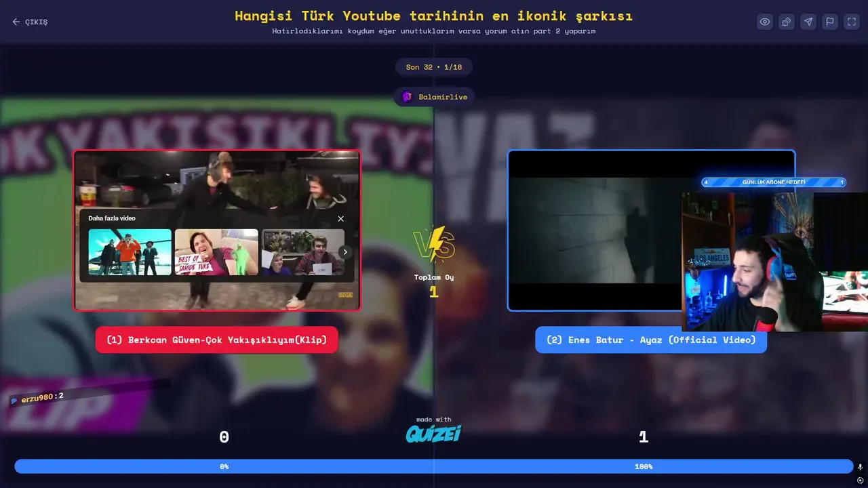
Task: Click the streamer webcam overlay
Action: tap(774, 262)
